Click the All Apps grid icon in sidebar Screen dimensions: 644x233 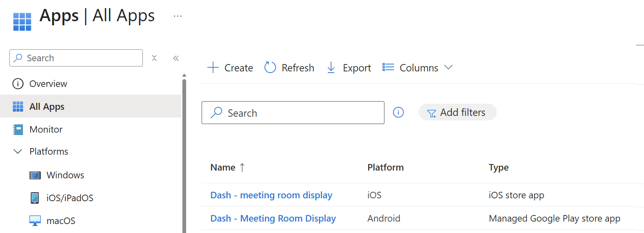pos(18,107)
